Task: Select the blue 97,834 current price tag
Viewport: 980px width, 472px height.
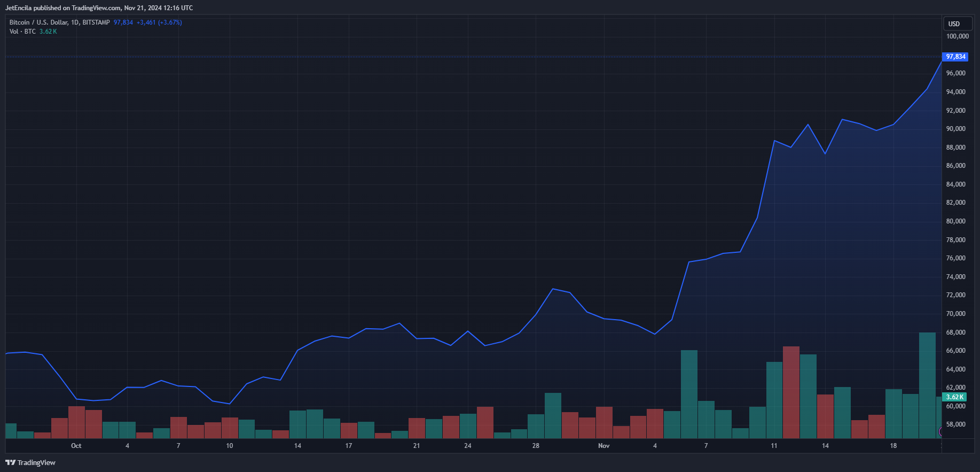Action: 955,57
